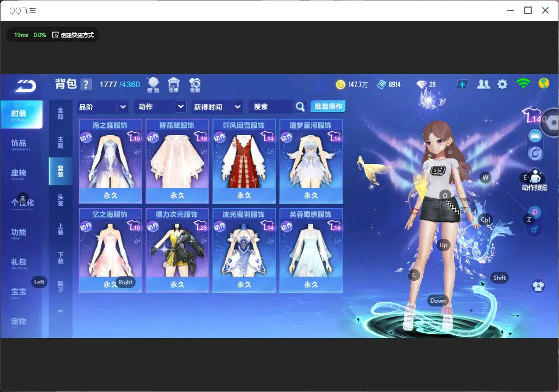Select the 下装 bottoms subcategory
This screenshot has height=392, width=559.
click(60, 258)
